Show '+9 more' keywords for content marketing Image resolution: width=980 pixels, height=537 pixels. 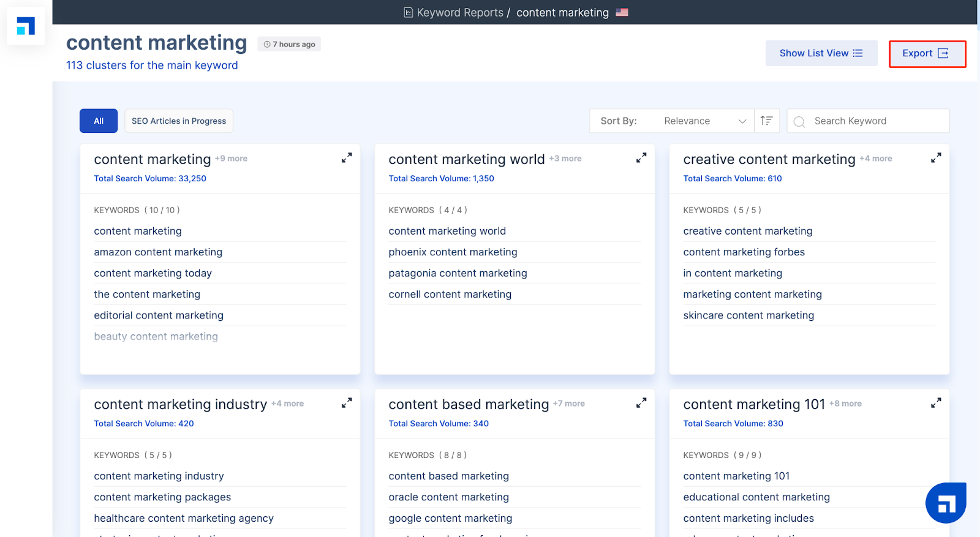click(232, 159)
